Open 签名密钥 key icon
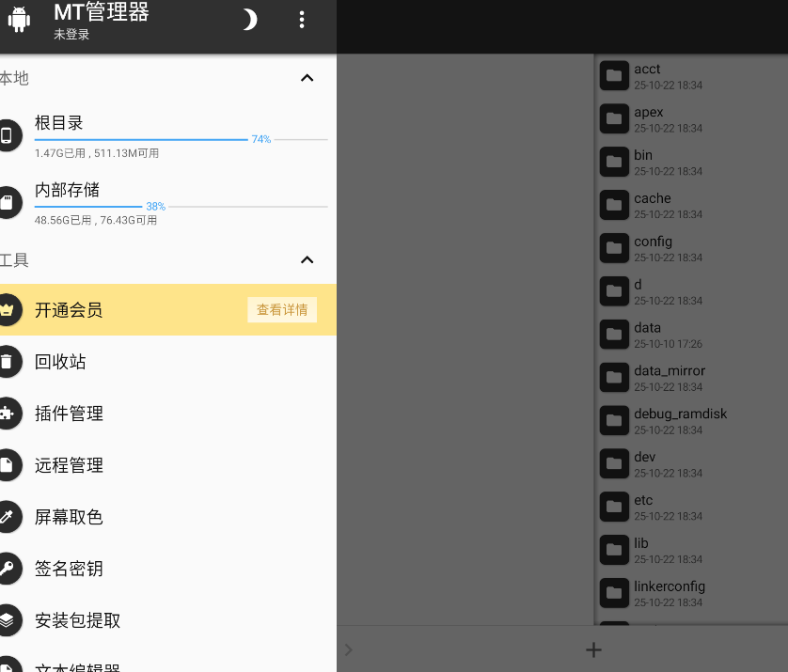 [8, 569]
